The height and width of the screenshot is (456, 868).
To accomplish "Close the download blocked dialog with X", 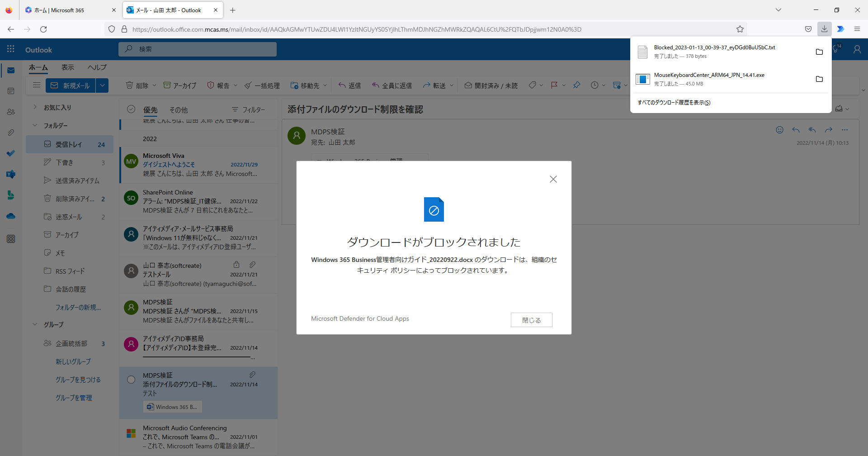I will point(553,179).
